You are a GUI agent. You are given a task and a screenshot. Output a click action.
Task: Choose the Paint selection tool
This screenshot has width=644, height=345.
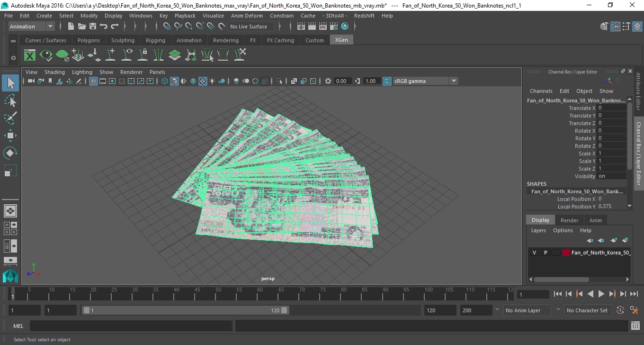(x=10, y=118)
